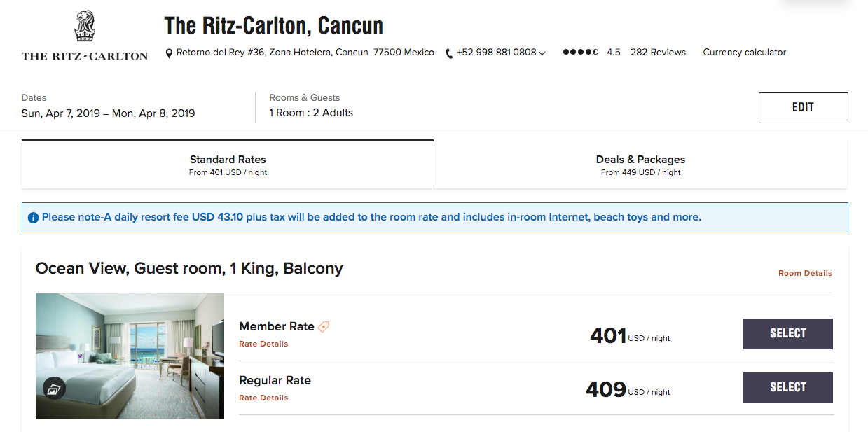Click the rating circles indicator
This screenshot has width=868, height=432.
point(581,53)
